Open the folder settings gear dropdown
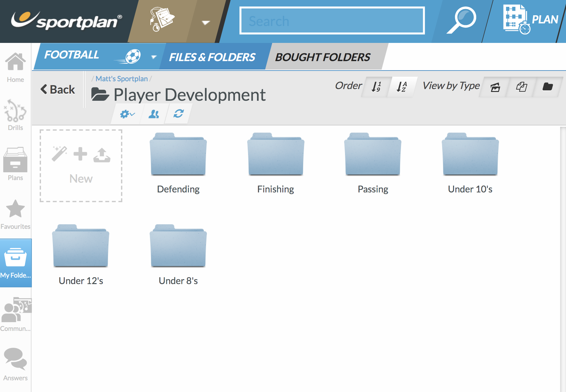 (x=127, y=114)
